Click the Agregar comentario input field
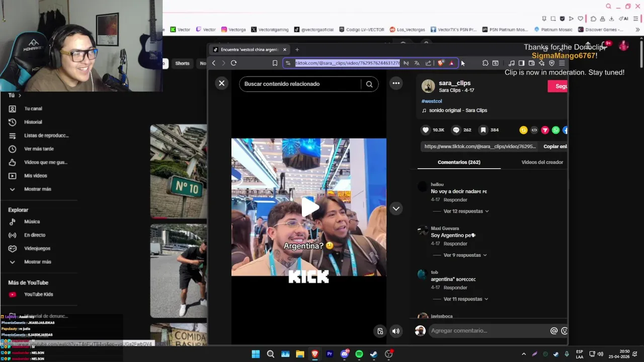The width and height of the screenshot is (644, 362). 488,330
